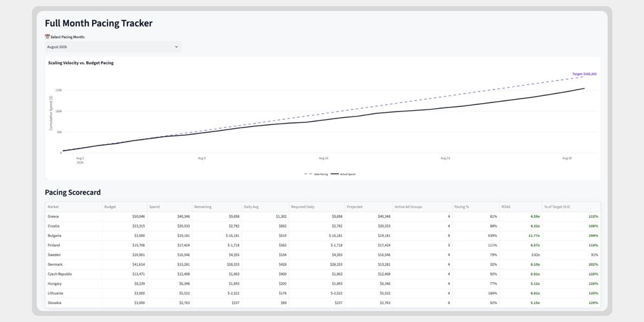Sort by the Budget column header

tap(124, 207)
